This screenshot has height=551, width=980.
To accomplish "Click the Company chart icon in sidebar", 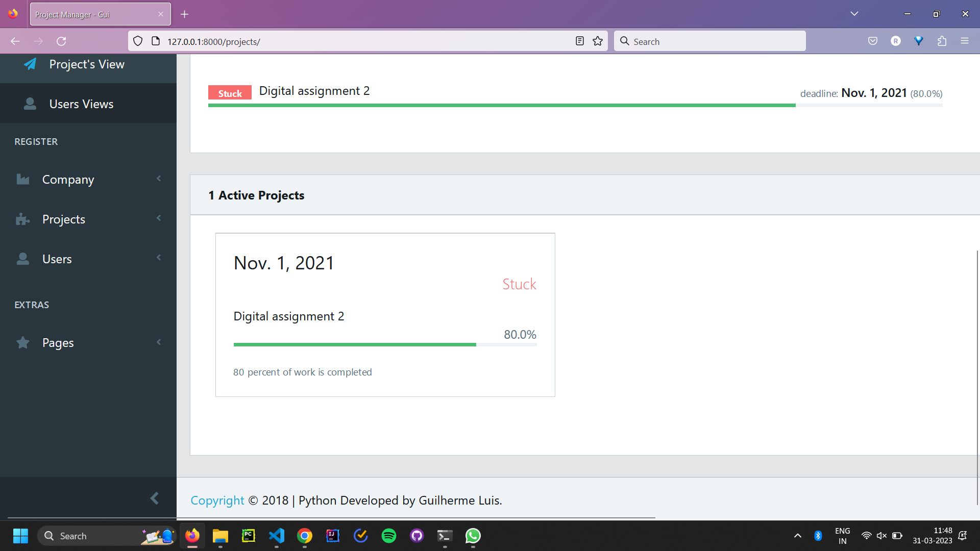I will pyautogui.click(x=22, y=180).
